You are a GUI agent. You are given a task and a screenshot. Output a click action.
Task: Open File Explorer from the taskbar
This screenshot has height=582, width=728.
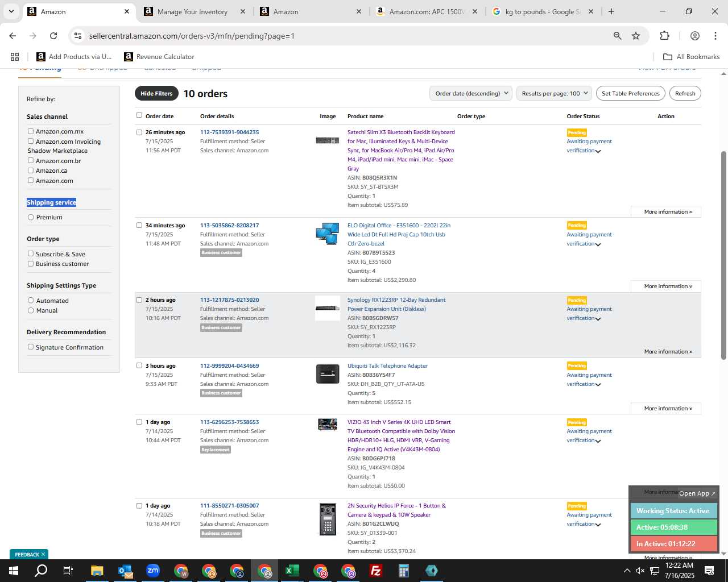tap(97, 571)
